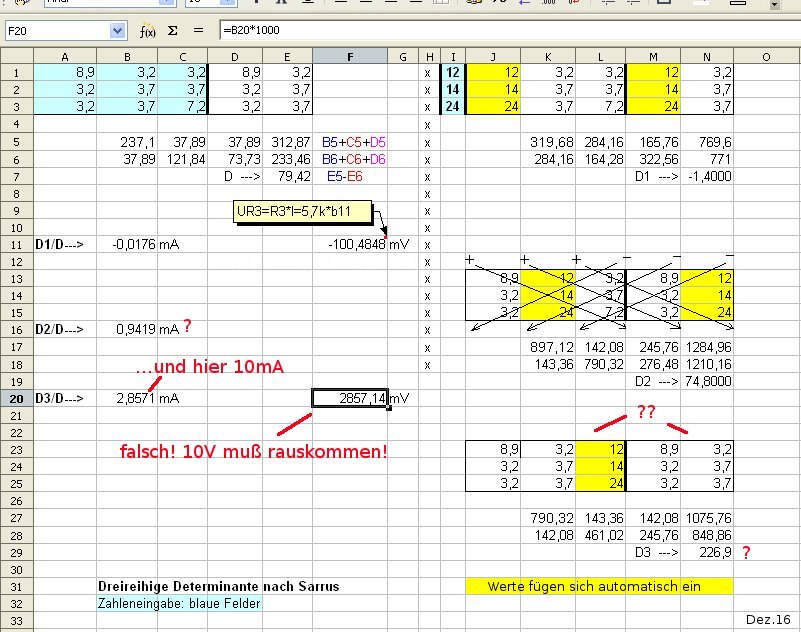Select column N header
Image resolution: width=801 pixels, height=632 pixels.
tap(707, 56)
